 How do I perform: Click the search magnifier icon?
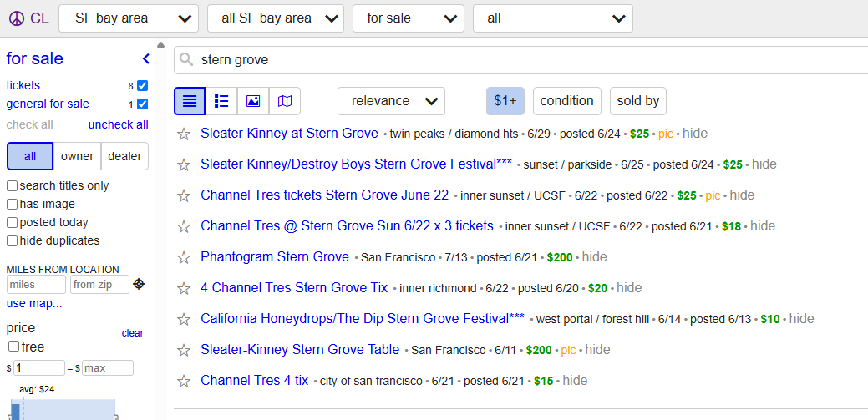point(186,60)
